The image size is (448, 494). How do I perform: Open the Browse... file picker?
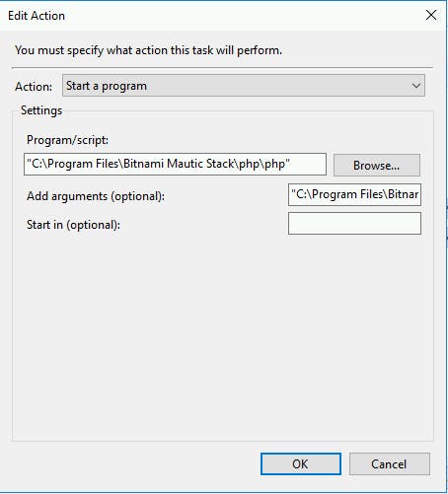coord(377,165)
